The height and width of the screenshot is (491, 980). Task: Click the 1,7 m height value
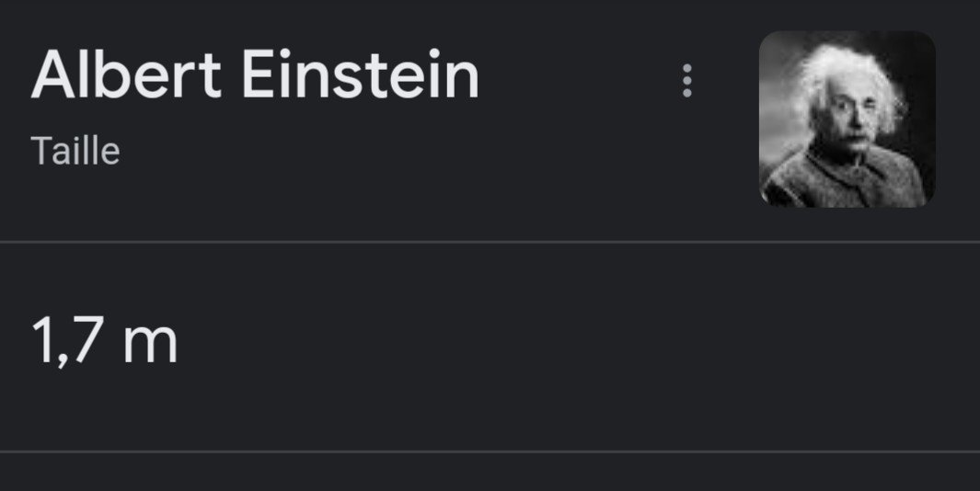point(104,343)
